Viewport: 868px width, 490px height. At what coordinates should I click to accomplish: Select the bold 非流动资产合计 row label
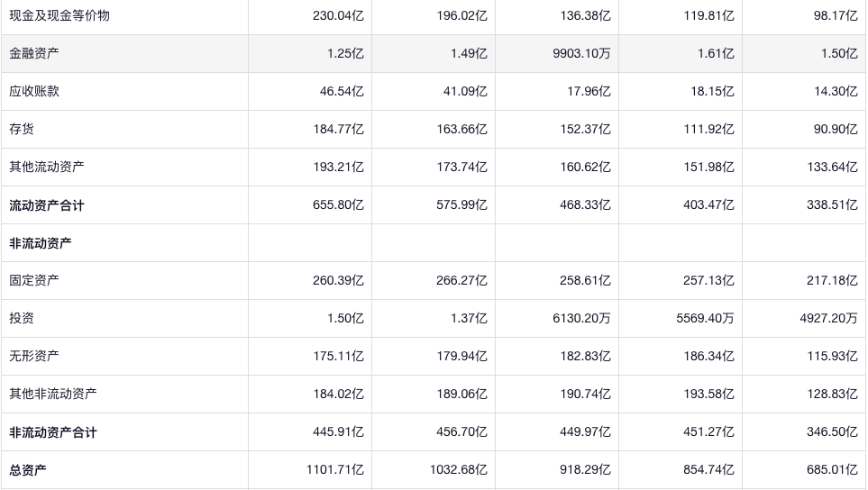[x=53, y=432]
